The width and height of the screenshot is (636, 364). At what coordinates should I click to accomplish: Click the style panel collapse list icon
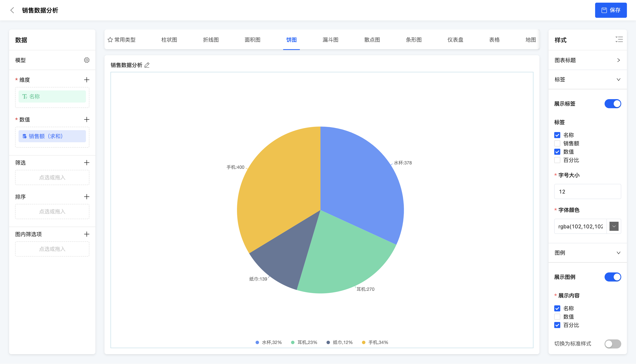point(619,40)
